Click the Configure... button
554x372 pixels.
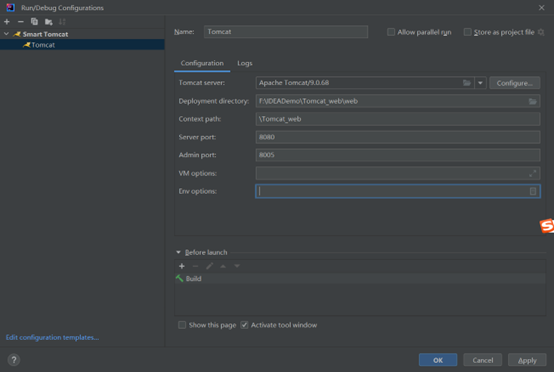[x=514, y=83]
